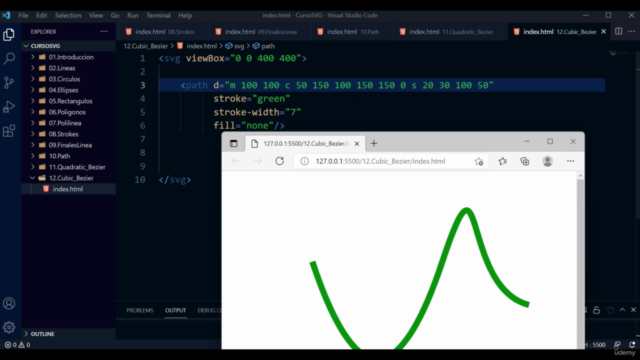Open the browser Favorites list icon

point(502,161)
